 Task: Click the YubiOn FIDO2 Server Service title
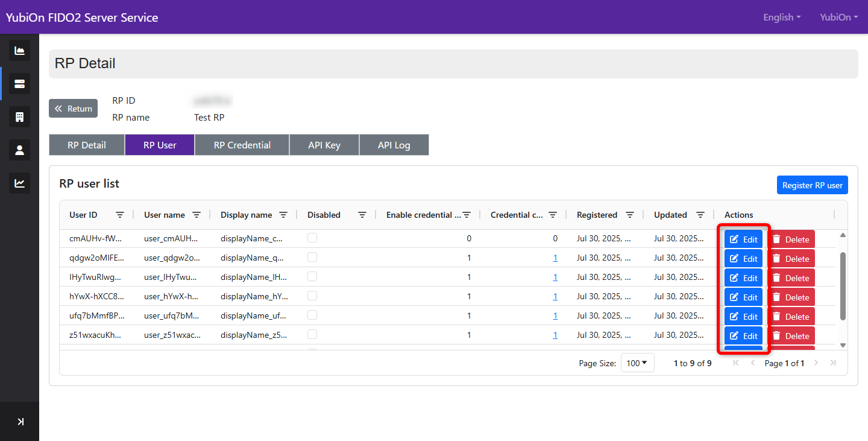tap(82, 17)
